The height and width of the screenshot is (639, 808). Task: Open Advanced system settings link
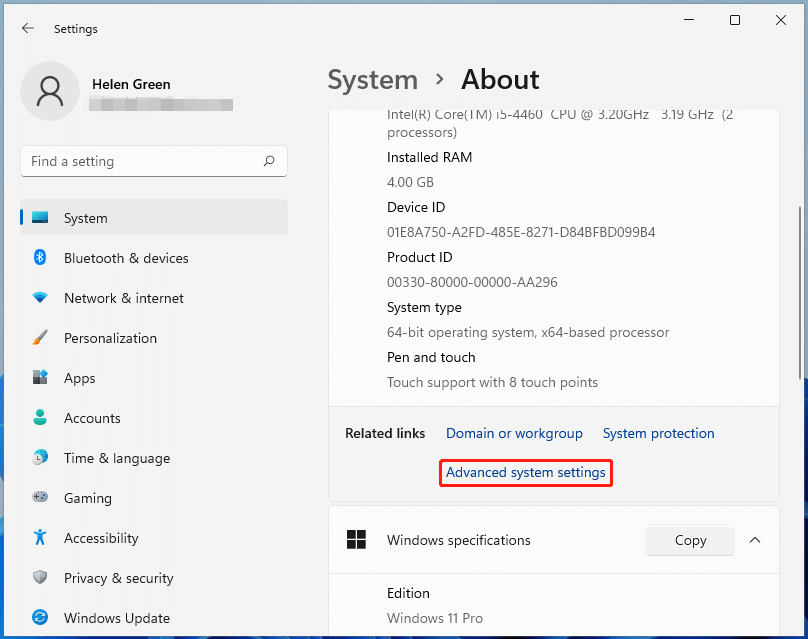525,473
